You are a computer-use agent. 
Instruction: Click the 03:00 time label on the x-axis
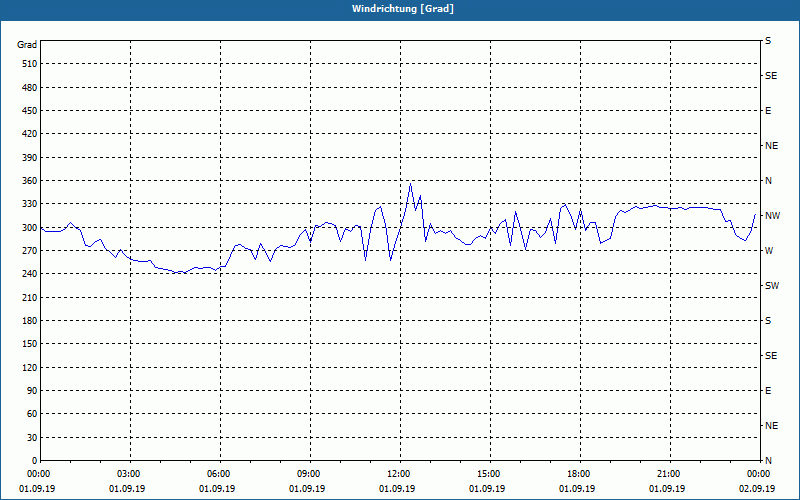129,474
